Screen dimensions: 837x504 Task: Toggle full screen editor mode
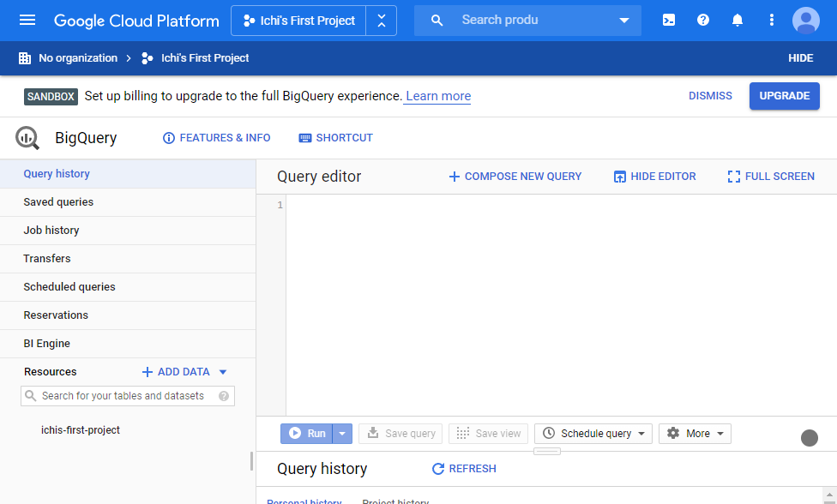pyautogui.click(x=771, y=177)
